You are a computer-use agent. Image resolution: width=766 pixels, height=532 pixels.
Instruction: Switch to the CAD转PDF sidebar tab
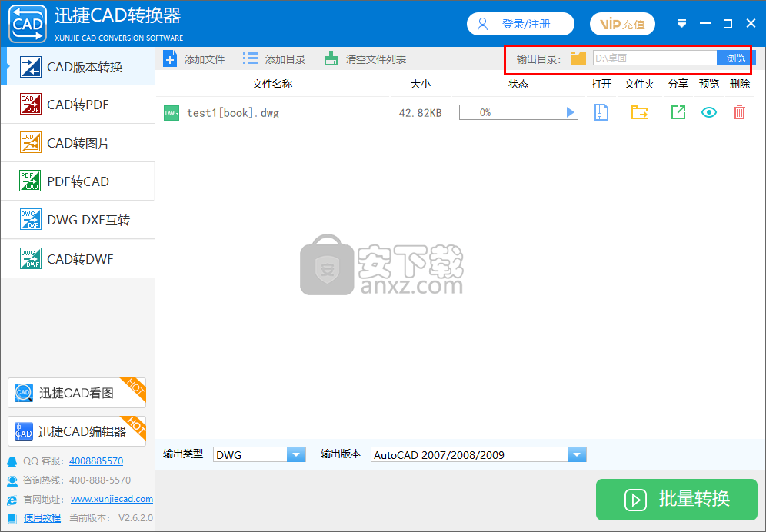click(x=78, y=105)
